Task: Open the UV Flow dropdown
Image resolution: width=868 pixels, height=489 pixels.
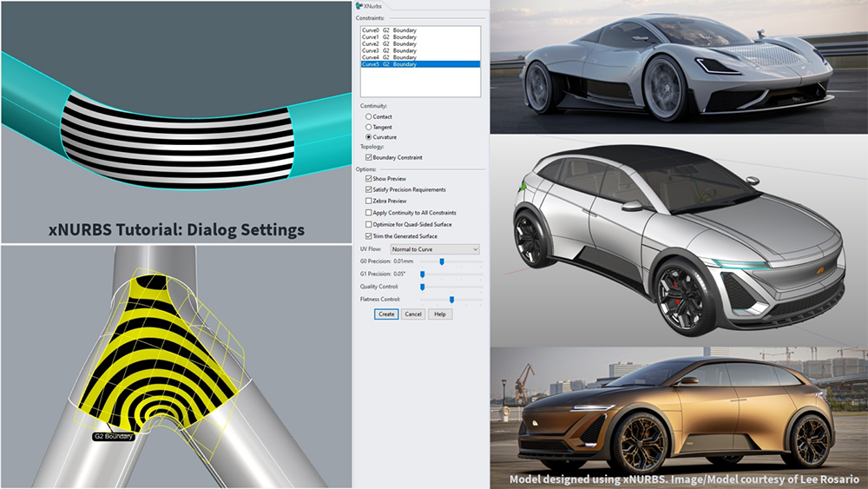Action: coord(435,249)
